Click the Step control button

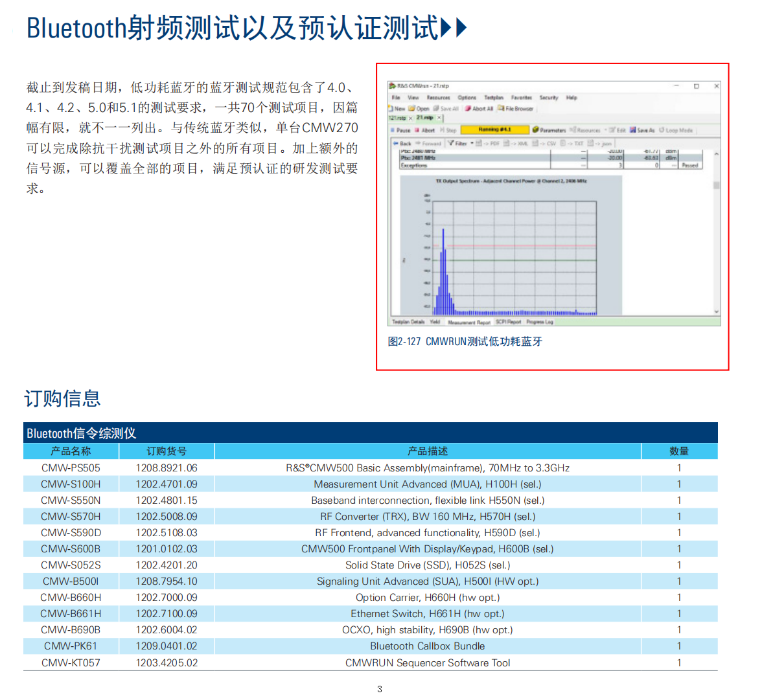coord(448,130)
